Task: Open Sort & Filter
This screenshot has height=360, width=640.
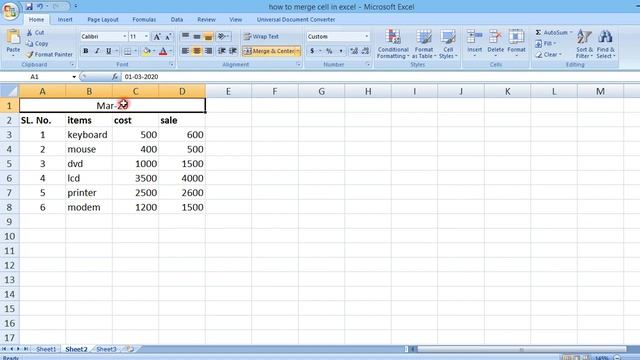Action: [584, 44]
